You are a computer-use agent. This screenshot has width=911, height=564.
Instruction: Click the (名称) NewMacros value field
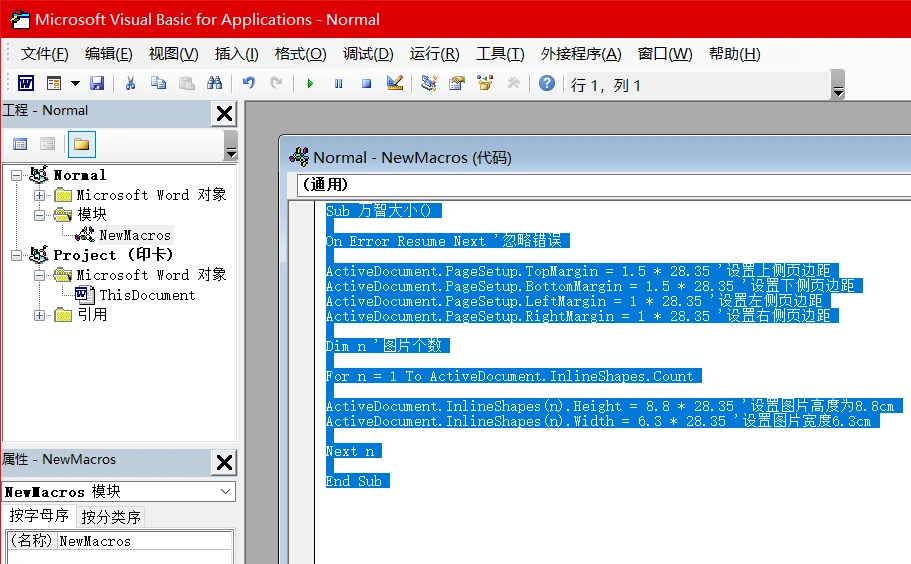[144, 541]
